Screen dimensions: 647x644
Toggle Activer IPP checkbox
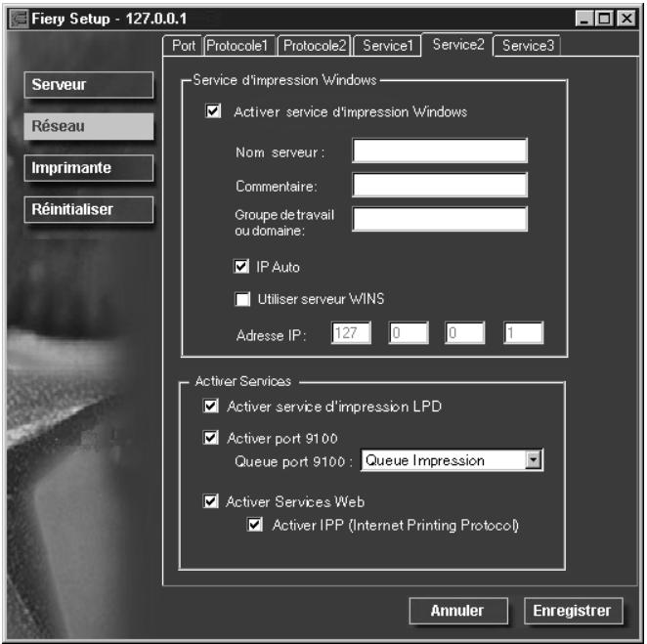pos(254,525)
